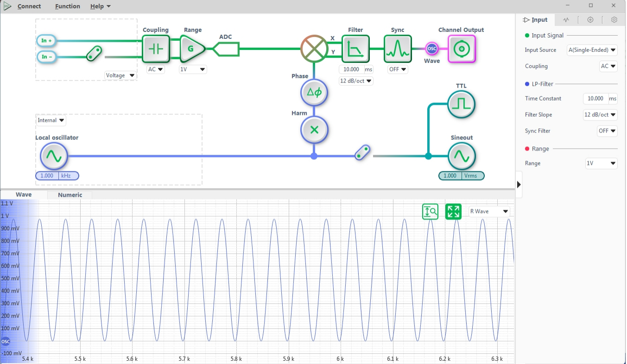Open the Voltage input mode dropdown
This screenshot has height=364, width=627.
pyautogui.click(x=120, y=75)
